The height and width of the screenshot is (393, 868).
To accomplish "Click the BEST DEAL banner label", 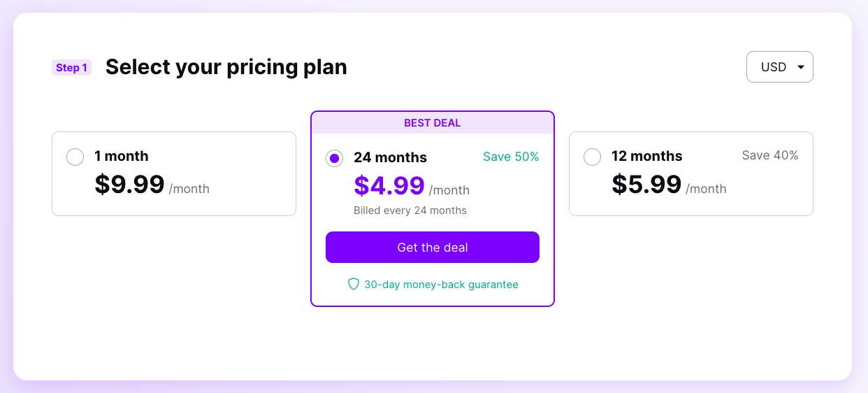I will coord(433,123).
